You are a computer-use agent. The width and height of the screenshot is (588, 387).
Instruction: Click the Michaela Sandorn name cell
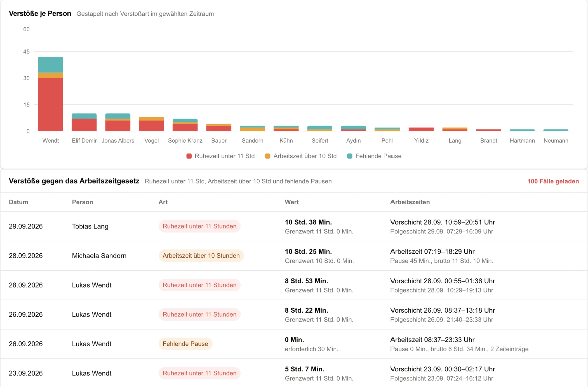(x=99, y=256)
